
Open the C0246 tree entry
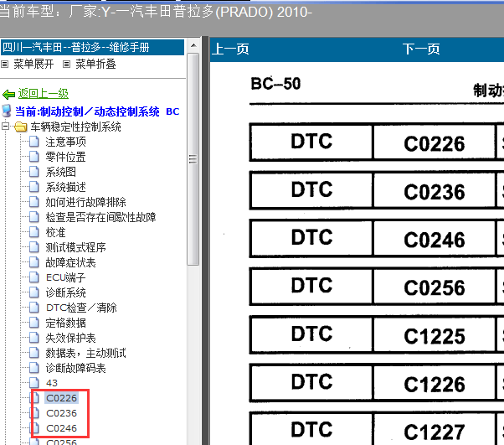(61, 428)
